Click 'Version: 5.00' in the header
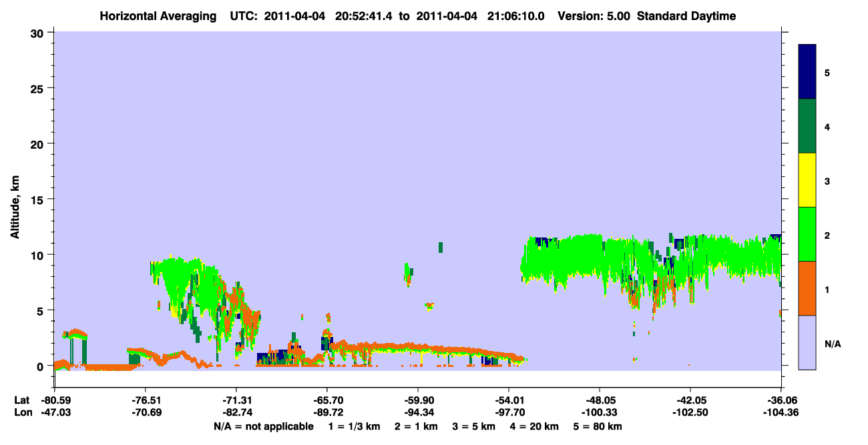Image resolution: width=868 pixels, height=445 pixels. 596,16
